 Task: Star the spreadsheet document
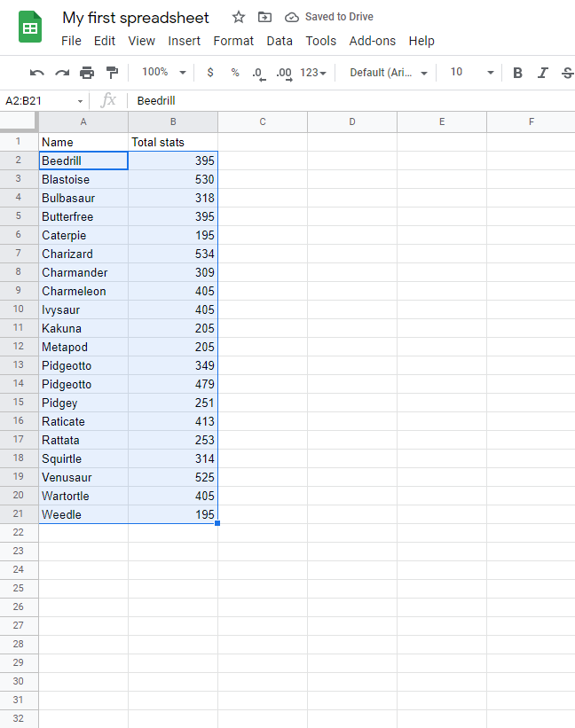(238, 17)
